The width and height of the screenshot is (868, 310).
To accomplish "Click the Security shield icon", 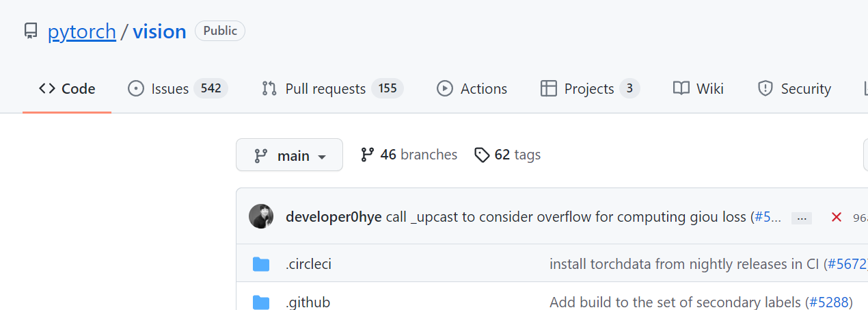I will 765,88.
